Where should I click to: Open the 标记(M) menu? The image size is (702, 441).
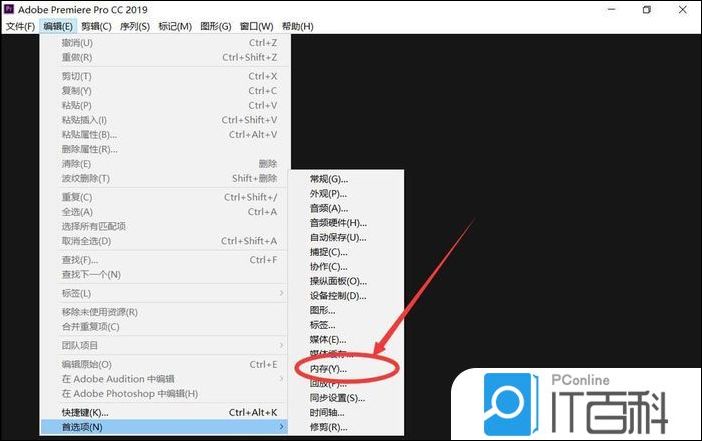click(175, 26)
